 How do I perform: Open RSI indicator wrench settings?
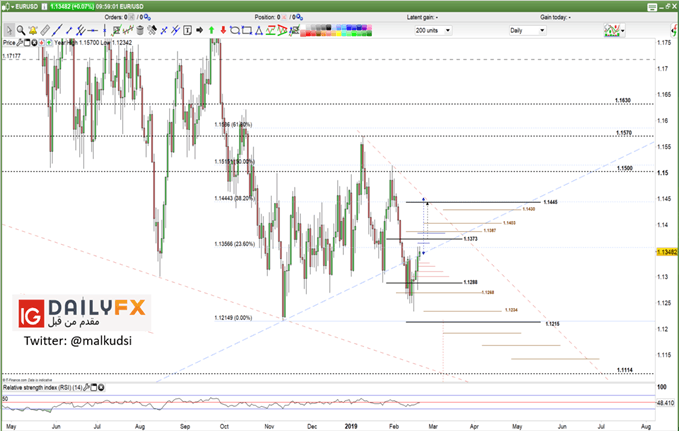point(87,387)
